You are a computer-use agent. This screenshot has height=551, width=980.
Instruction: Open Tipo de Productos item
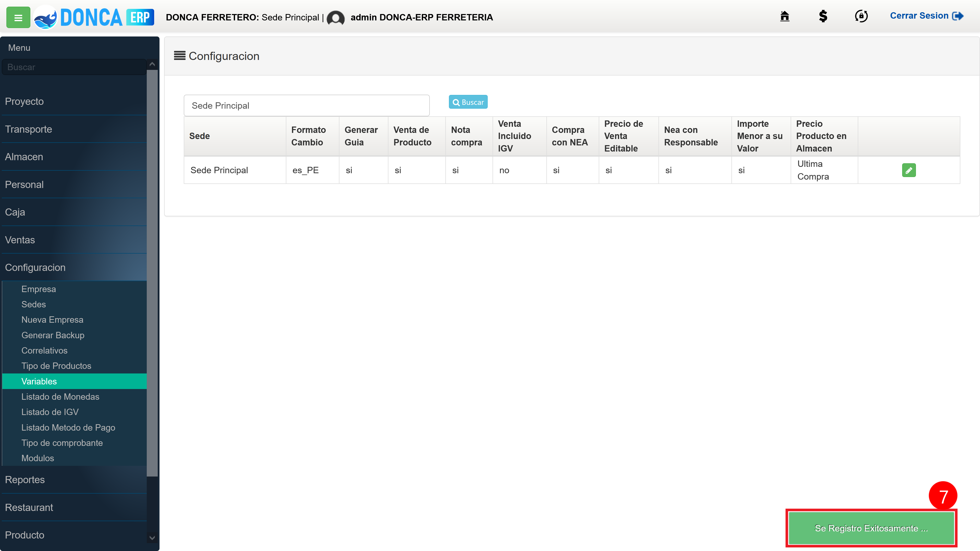pos(74,366)
